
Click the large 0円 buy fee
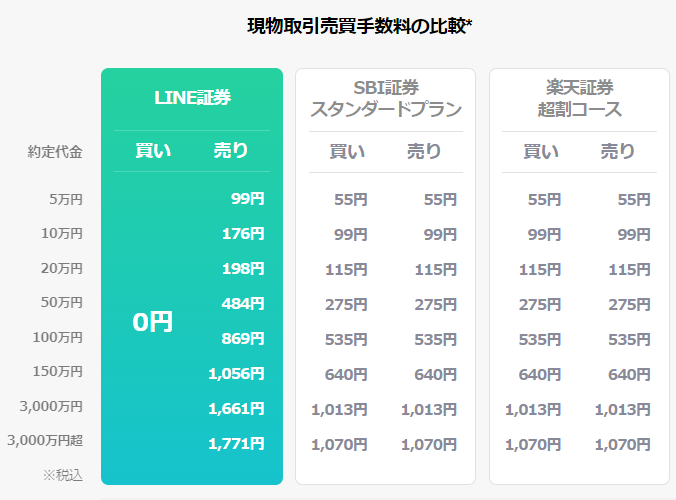point(153,322)
